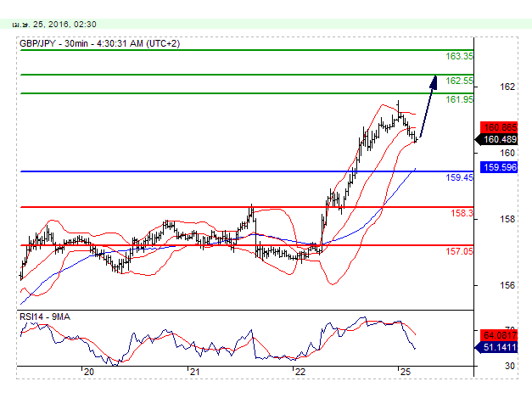Click the blue forecast arrow head

point(434,81)
